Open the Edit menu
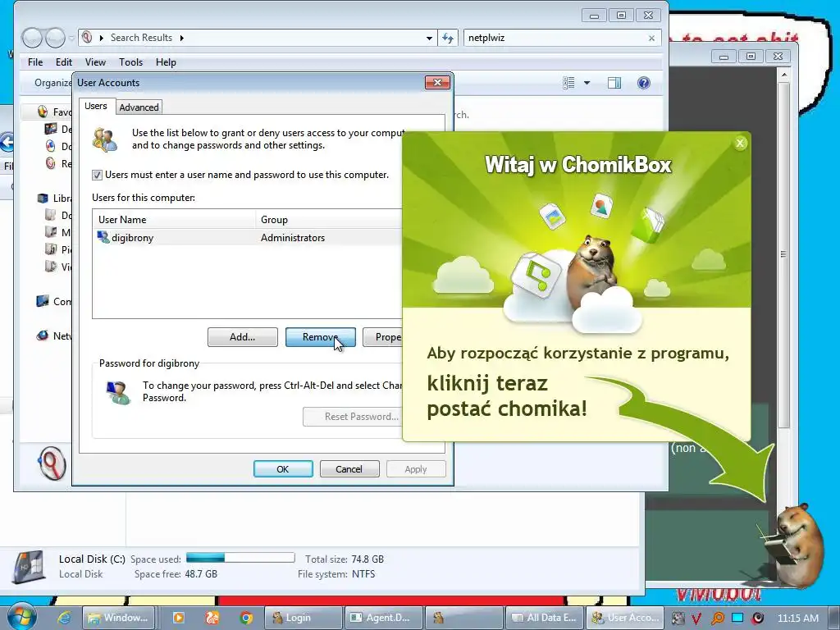 pyautogui.click(x=64, y=62)
